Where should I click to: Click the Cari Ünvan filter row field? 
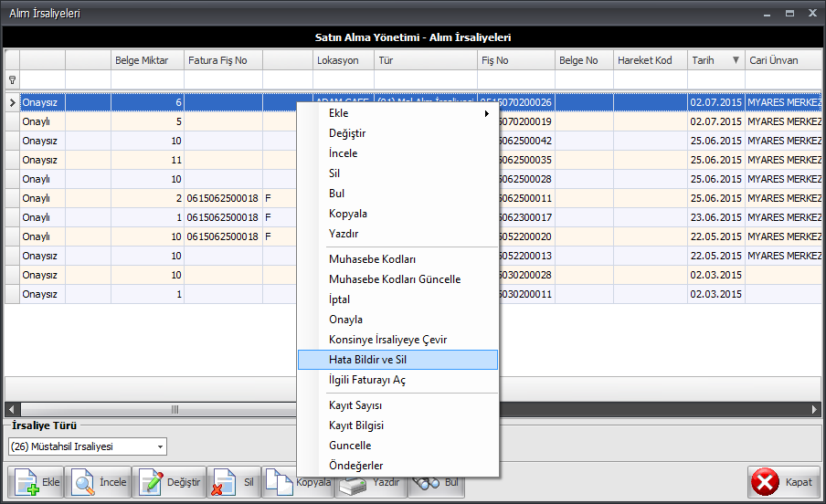pyautogui.click(x=784, y=80)
